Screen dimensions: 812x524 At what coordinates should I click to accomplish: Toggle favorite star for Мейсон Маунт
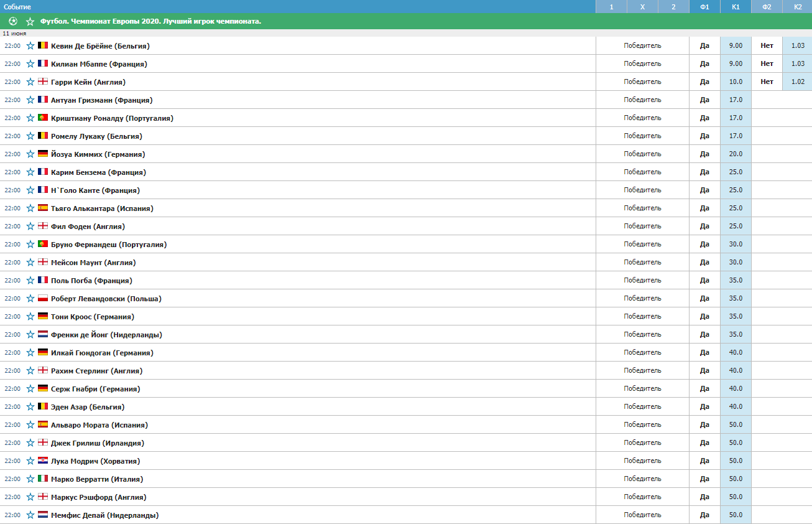(30, 262)
